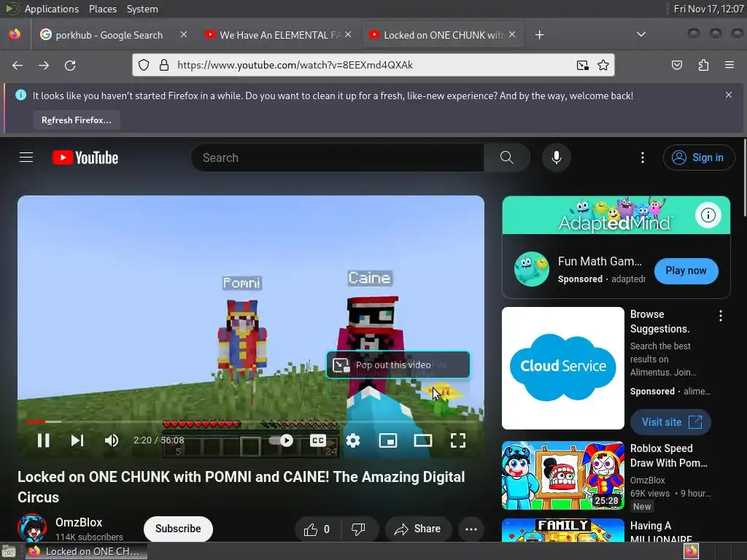Click Firefox icon in bottom-right panel
The image size is (747, 560).
coord(691,551)
